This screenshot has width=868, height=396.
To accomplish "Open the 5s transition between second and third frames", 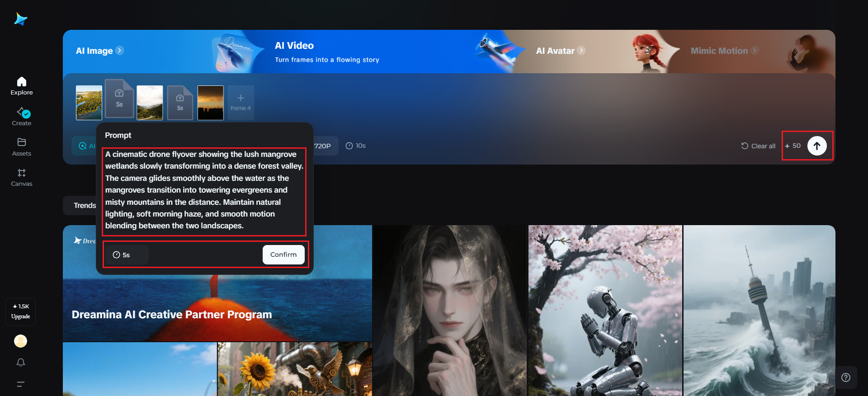I will pos(180,103).
